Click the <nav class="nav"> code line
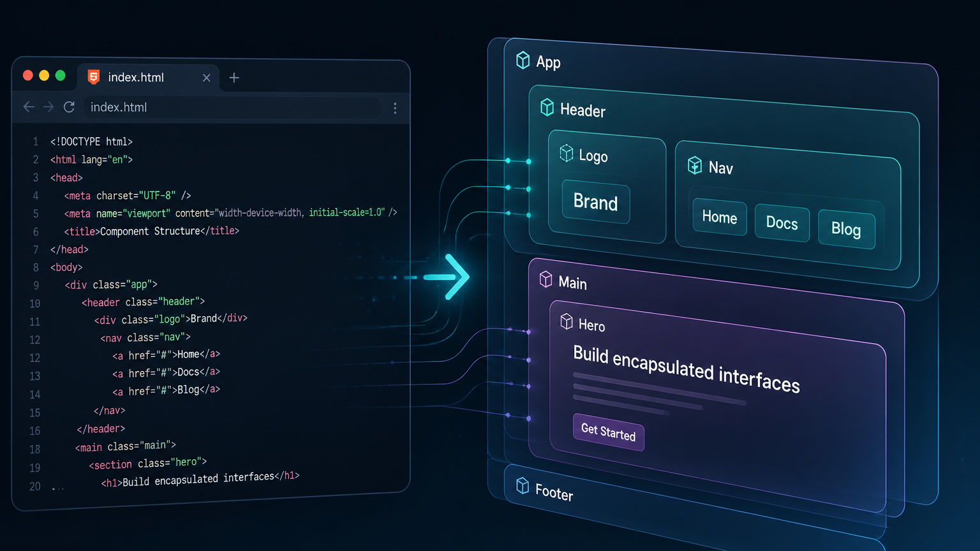The height and width of the screenshot is (551, 980). (x=145, y=337)
